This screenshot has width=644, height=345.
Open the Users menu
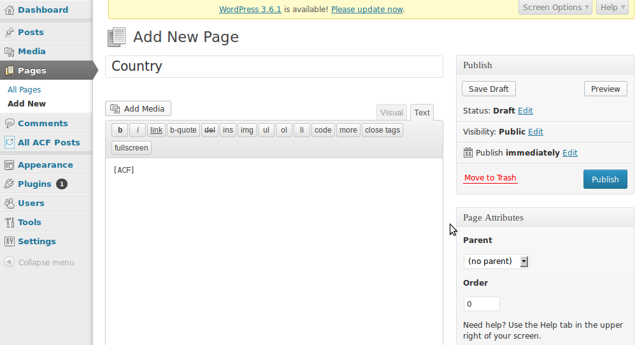(31, 203)
